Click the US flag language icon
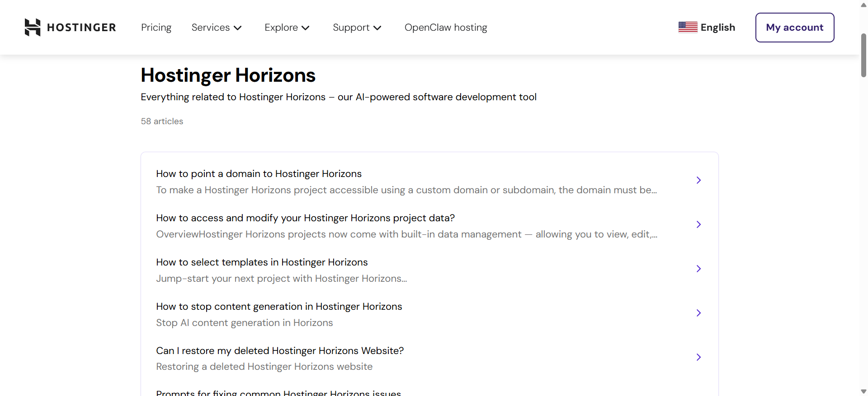The height and width of the screenshot is (396, 868). pyautogui.click(x=688, y=28)
